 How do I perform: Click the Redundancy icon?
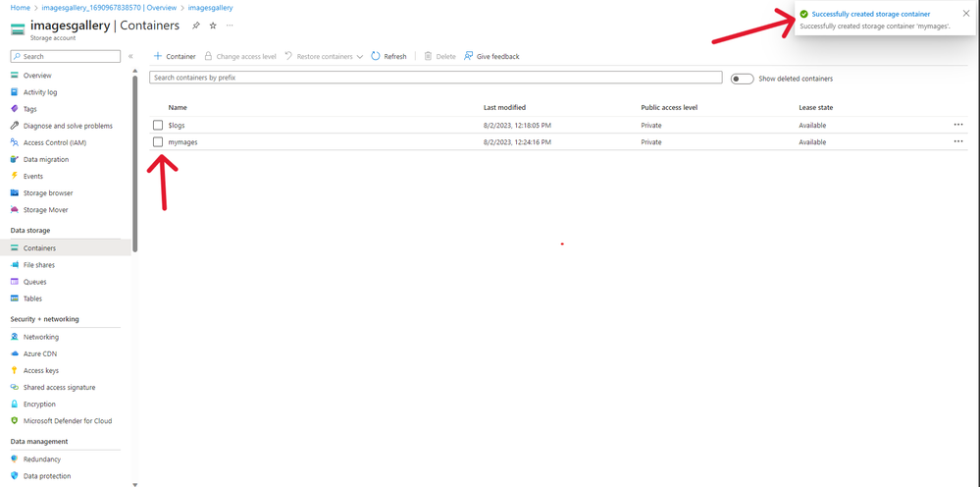(x=15, y=460)
